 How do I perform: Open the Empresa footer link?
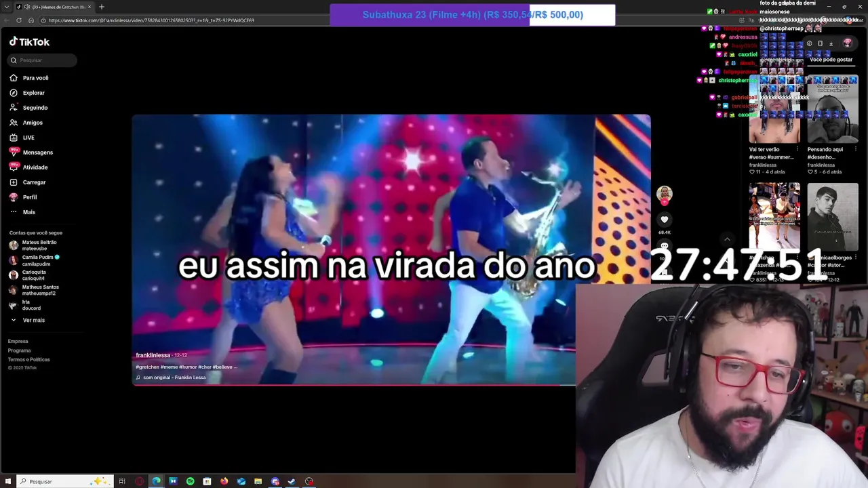tap(18, 342)
